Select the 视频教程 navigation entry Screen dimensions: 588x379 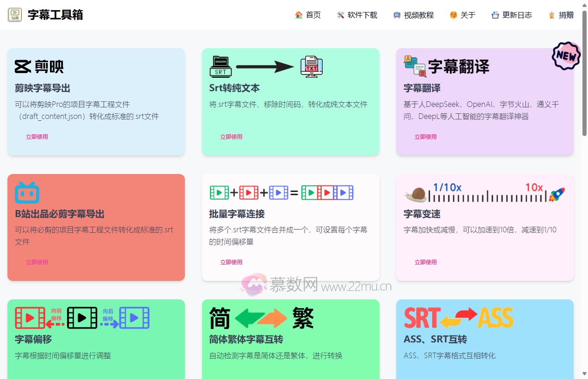pos(414,15)
